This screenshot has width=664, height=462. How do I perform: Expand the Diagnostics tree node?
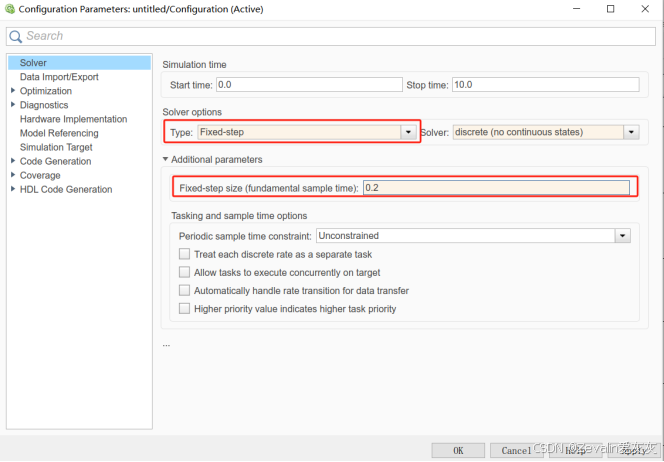tap(12, 105)
